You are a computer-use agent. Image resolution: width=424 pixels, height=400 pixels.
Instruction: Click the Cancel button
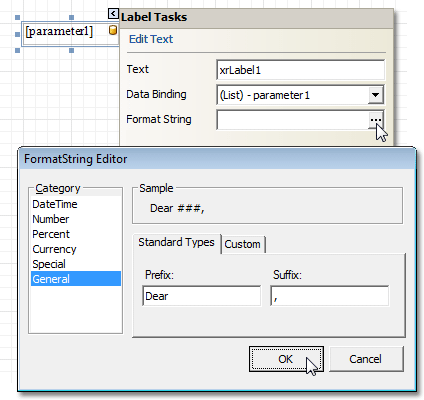pyautogui.click(x=366, y=359)
